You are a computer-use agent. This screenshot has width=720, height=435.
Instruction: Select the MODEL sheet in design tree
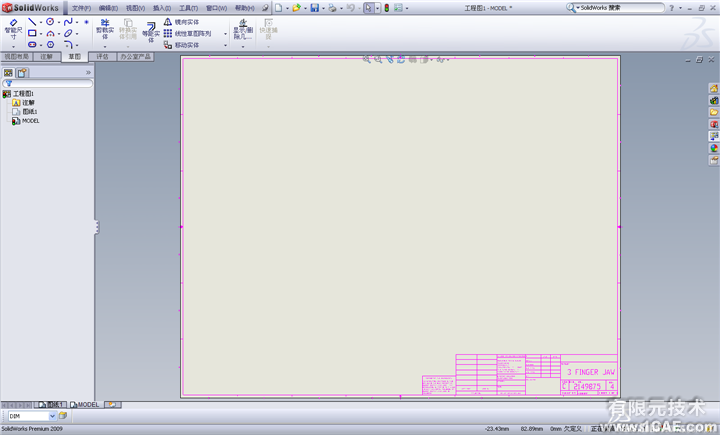26,121
